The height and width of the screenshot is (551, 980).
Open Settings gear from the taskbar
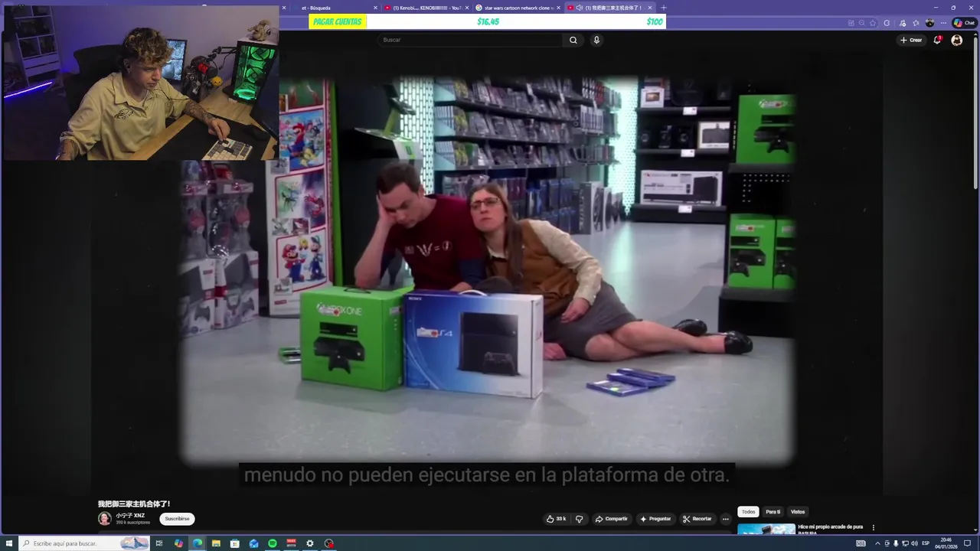tap(310, 543)
